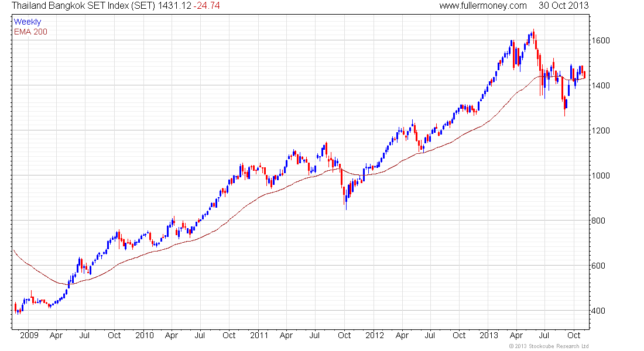644x351 pixels.
Task: Select the red 'EMA 200' legend label
Action: point(30,32)
